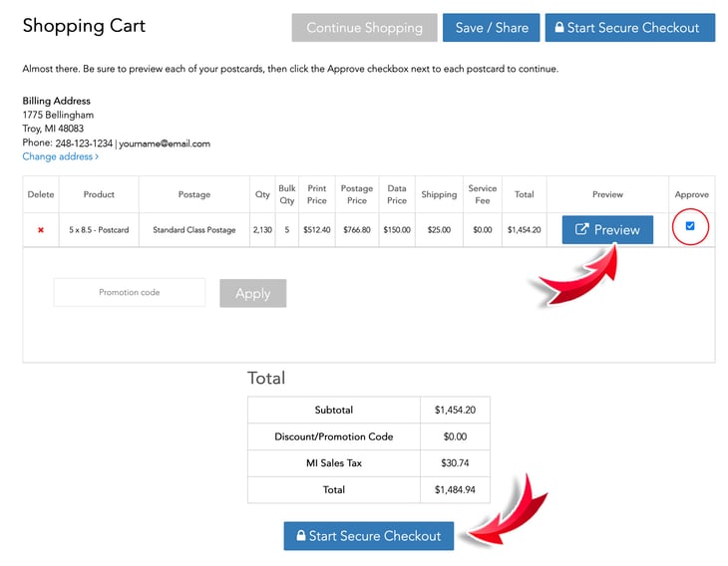Focus the Promotion code input field

[129, 293]
